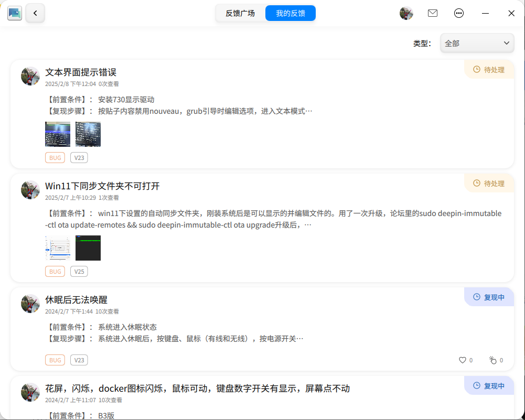Open the user avatar in title bar

[x=406, y=14]
